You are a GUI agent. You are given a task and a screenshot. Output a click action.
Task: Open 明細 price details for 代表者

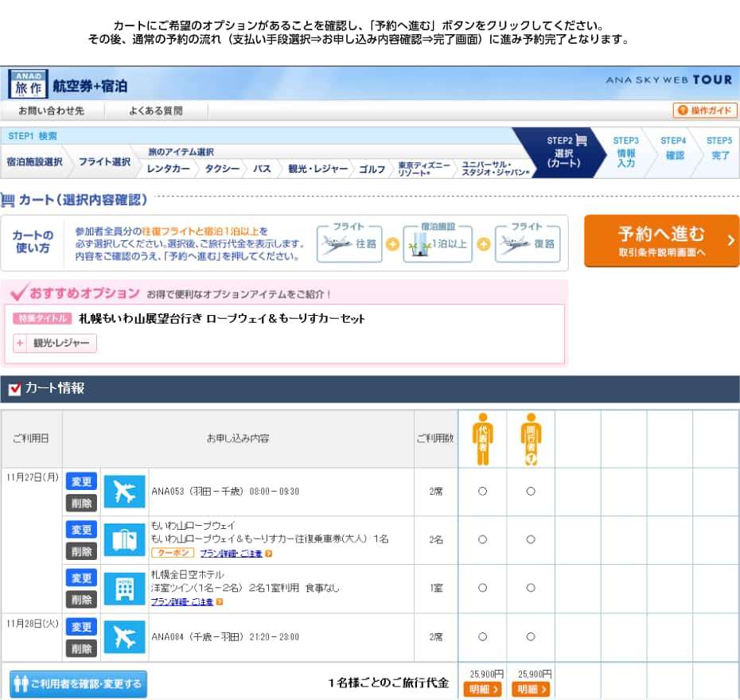(482, 690)
